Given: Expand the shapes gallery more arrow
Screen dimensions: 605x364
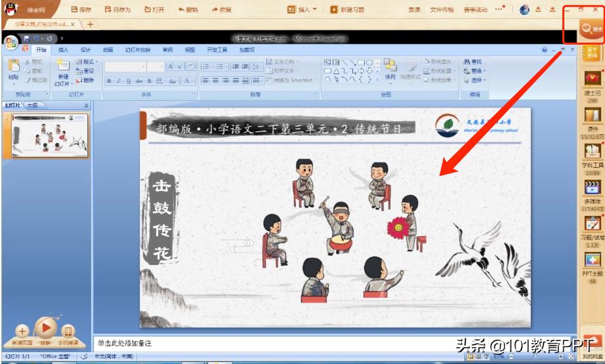Looking at the screenshot, I should point(378,80).
